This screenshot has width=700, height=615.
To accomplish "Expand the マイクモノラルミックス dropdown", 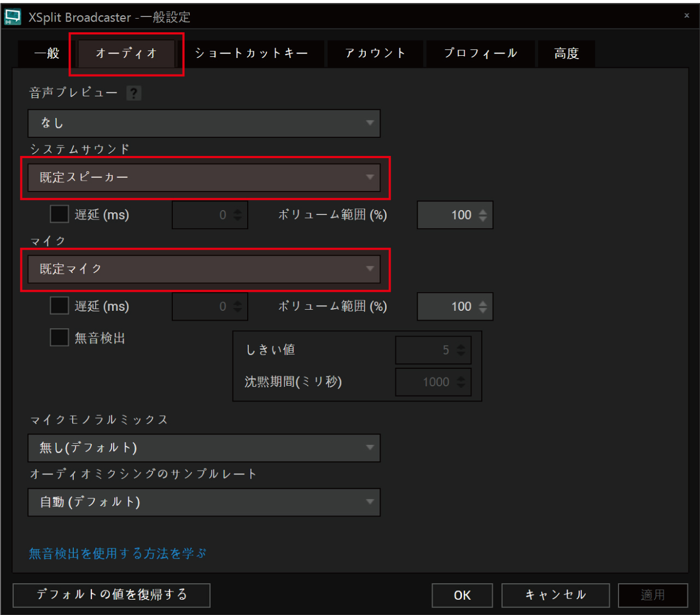I will pos(204,448).
